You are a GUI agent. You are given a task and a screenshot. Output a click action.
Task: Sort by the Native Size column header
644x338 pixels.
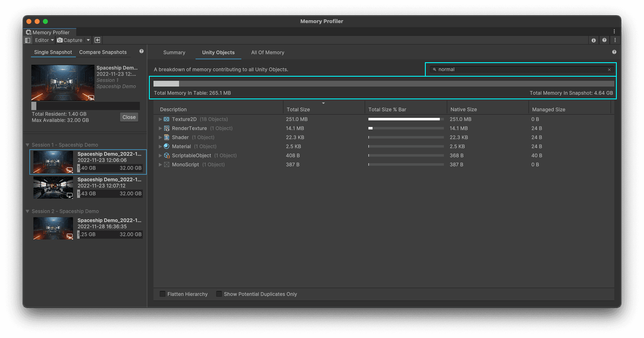coord(464,109)
